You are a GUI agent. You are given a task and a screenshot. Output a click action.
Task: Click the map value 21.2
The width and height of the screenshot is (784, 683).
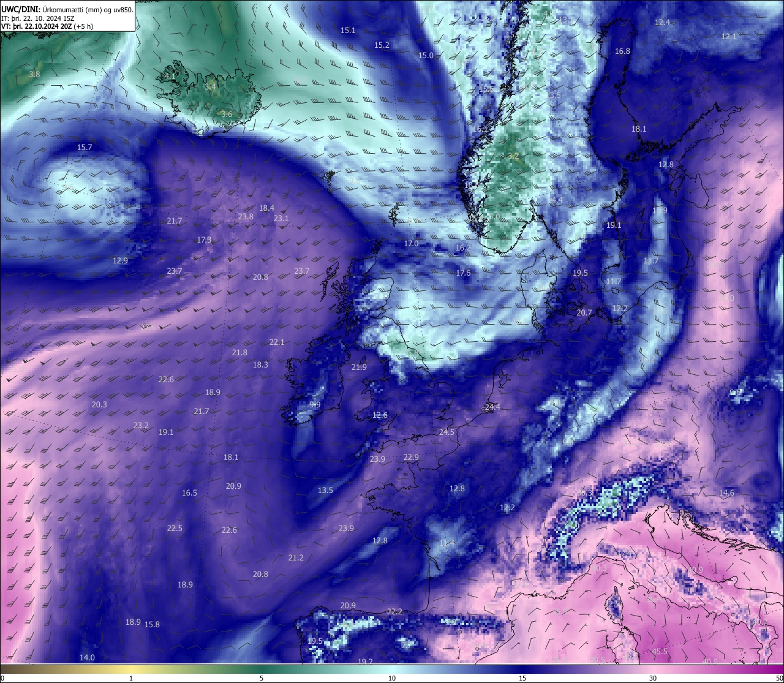[296, 557]
